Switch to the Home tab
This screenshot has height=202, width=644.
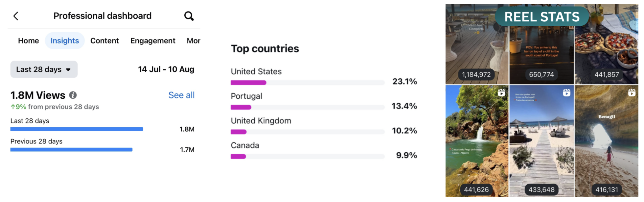(x=29, y=41)
